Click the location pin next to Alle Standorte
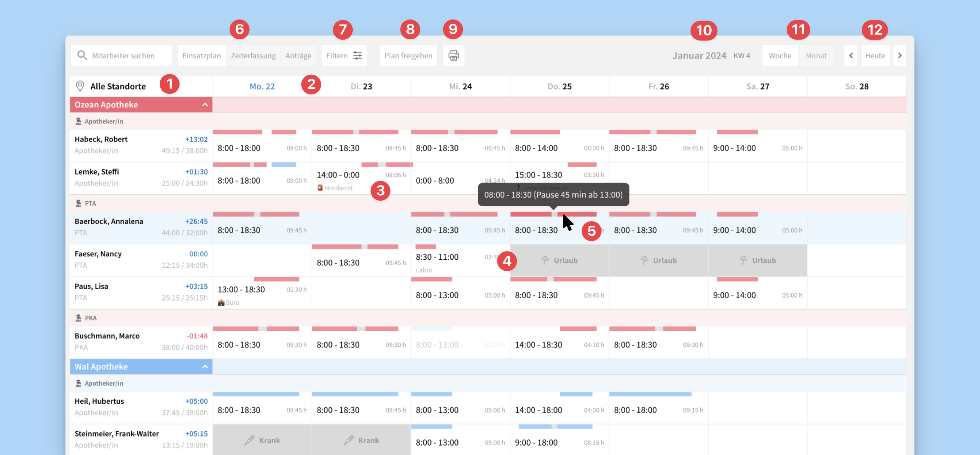The image size is (980, 455). 80,86
